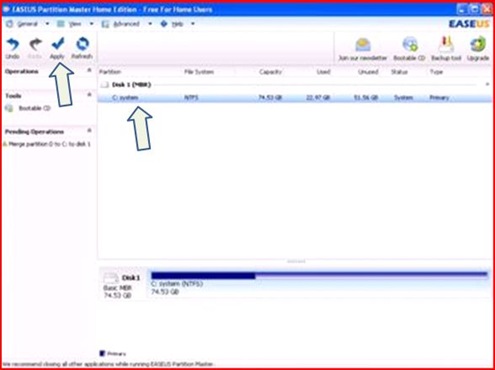Screen dimensions: 495x370
Task: Click the Refresh toolbar icon
Action: point(82,44)
